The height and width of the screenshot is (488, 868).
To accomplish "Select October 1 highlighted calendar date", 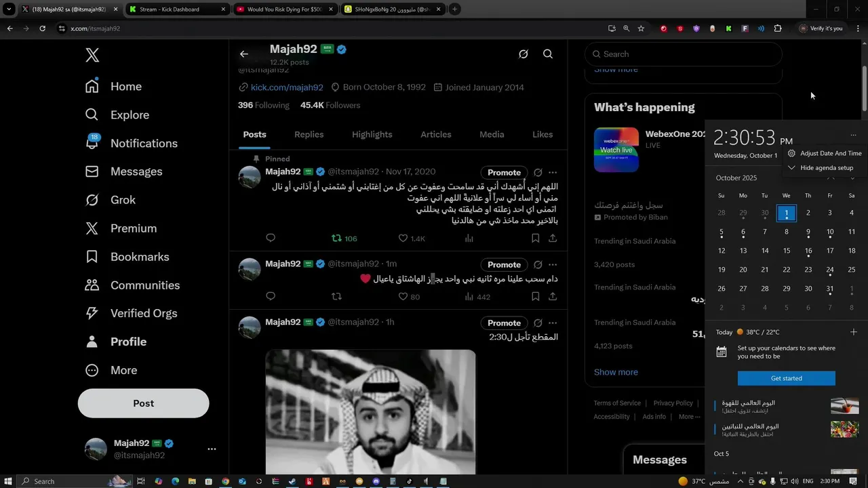I will 787,213.
